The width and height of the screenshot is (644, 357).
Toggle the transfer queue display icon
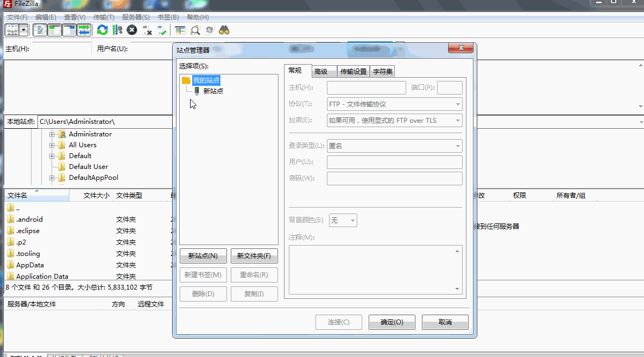[84, 30]
